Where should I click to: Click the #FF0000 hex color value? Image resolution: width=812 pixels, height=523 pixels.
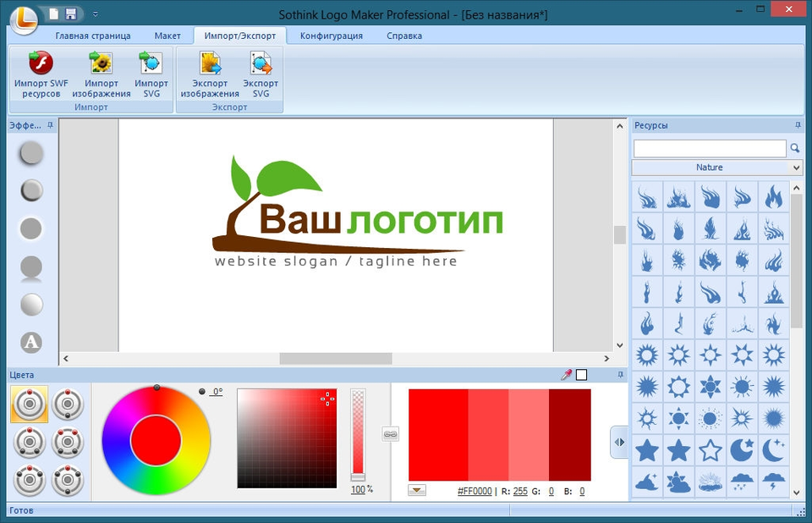coord(475,491)
